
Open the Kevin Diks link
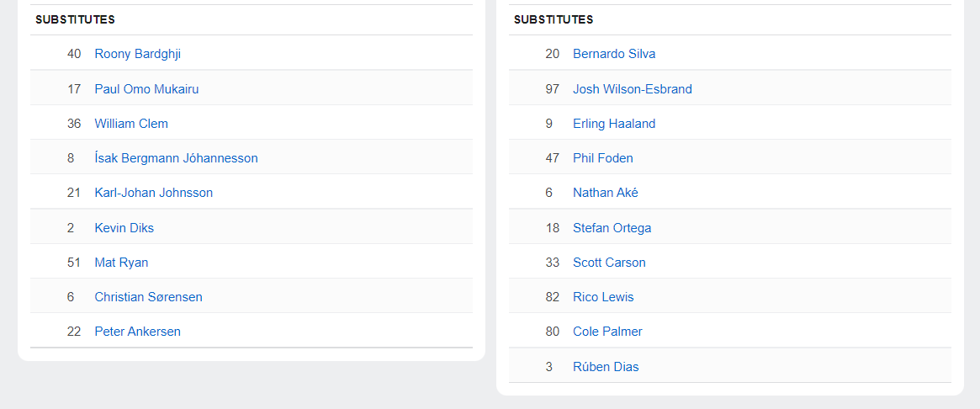124,228
